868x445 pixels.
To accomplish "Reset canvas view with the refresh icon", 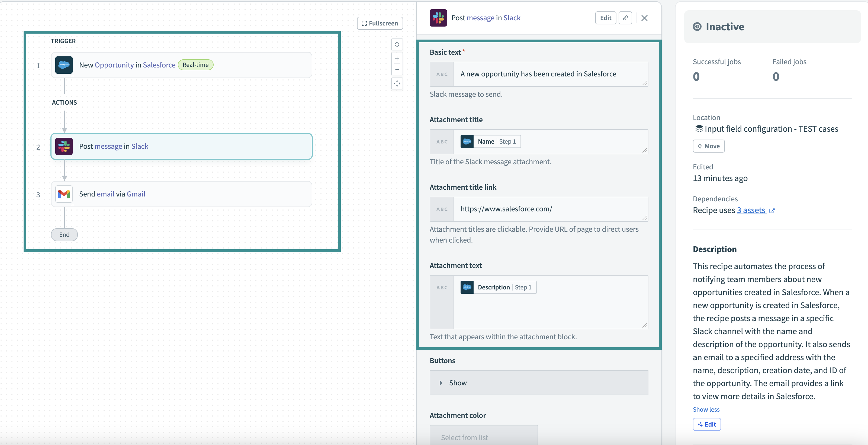I will click(397, 44).
